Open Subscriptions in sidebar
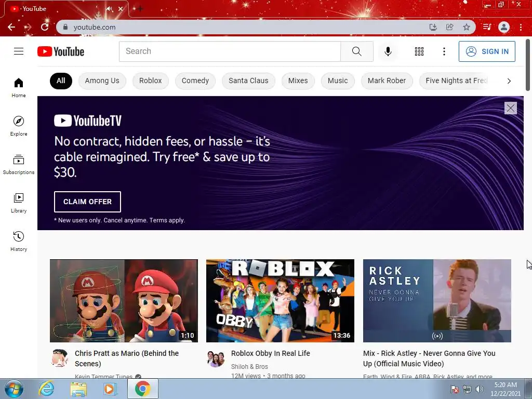Screen dimensions: 532x399 pos(19,165)
